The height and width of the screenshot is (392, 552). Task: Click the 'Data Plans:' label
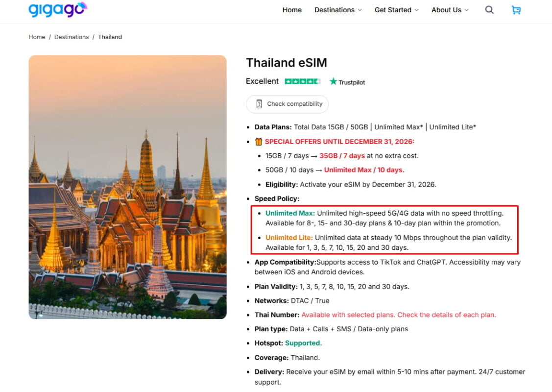(273, 127)
